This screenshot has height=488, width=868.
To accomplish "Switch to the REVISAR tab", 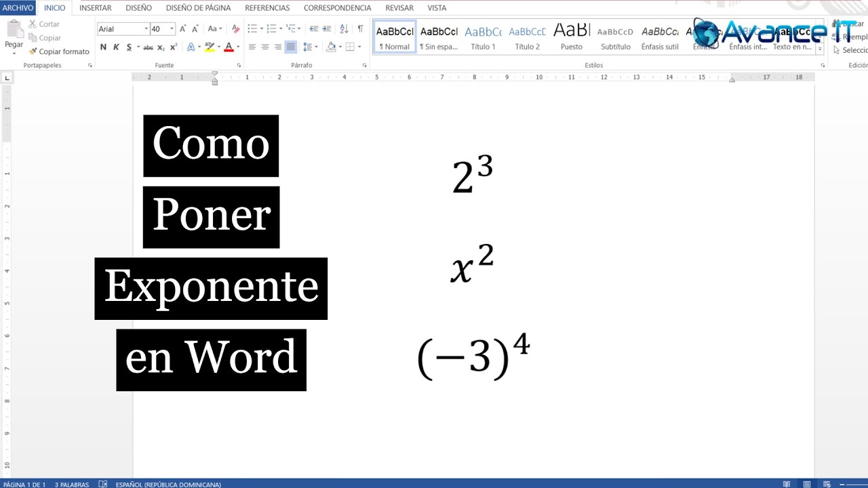I will tap(399, 8).
